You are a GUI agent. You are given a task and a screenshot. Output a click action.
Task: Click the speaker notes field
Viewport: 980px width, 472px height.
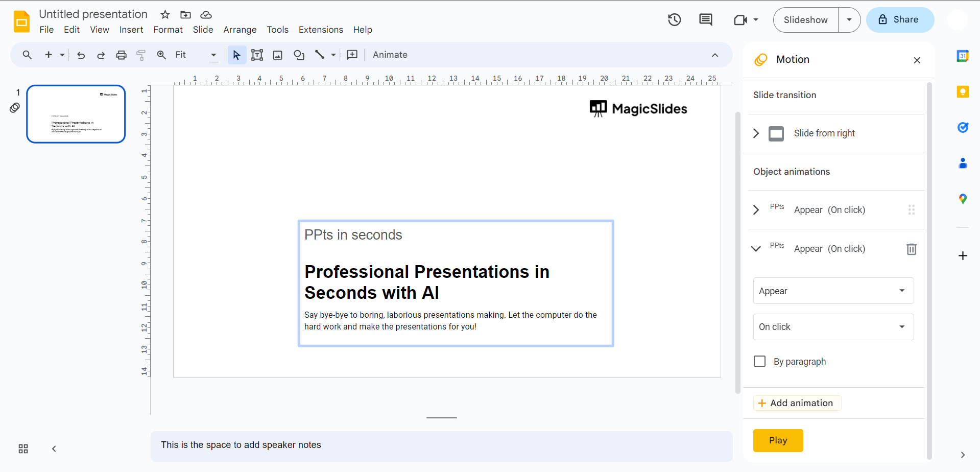click(x=441, y=445)
